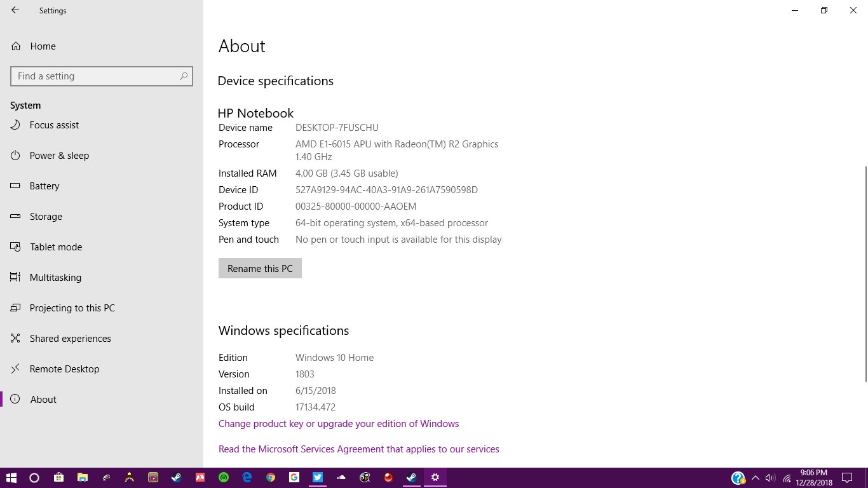Screen dimensions: 868x488
Task: Click the vertical scrollbar of About page
Action: point(865,274)
